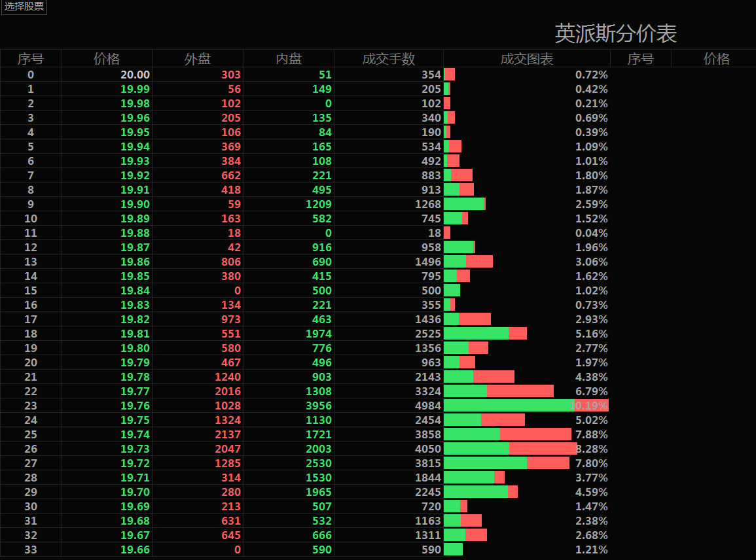Select price 19.66 in row 33

coord(135,550)
